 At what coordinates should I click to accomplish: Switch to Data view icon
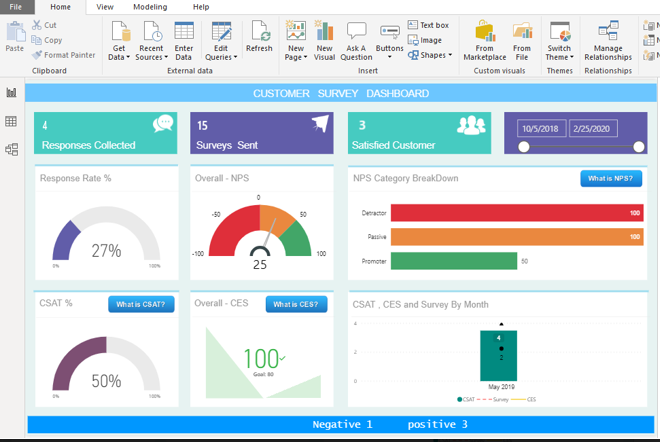[12, 121]
